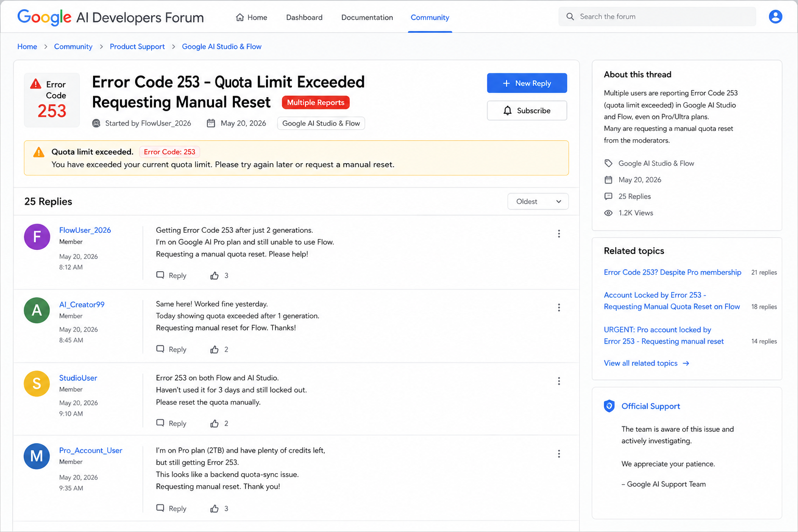The width and height of the screenshot is (798, 532).
Task: Open the Documentation nav item
Action: click(x=367, y=17)
